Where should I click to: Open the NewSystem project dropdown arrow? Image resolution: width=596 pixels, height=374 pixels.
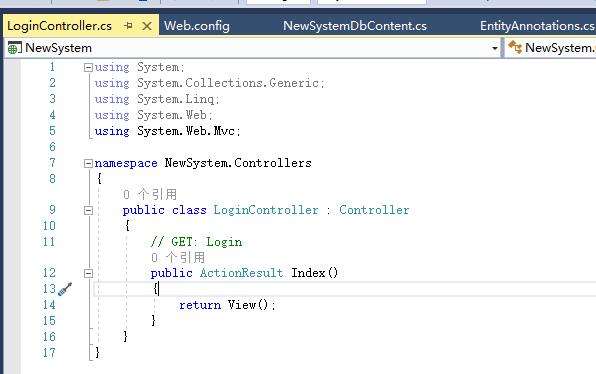click(495, 48)
